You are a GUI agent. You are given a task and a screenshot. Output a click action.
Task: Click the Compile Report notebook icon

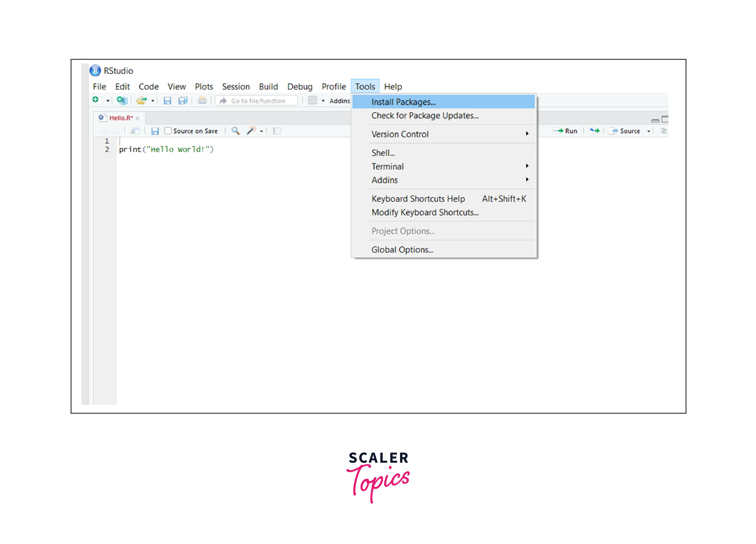[x=277, y=131]
